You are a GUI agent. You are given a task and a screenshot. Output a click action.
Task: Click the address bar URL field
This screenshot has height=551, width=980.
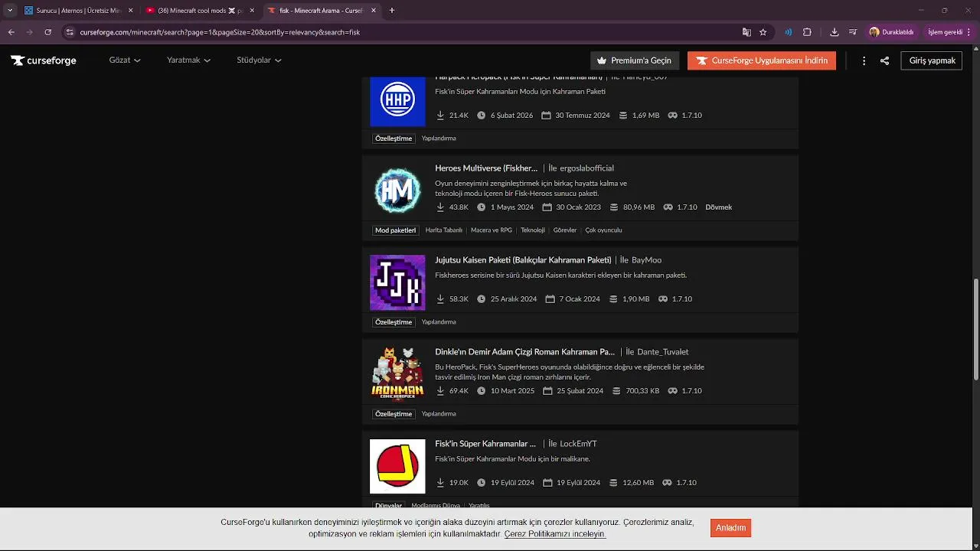398,32
